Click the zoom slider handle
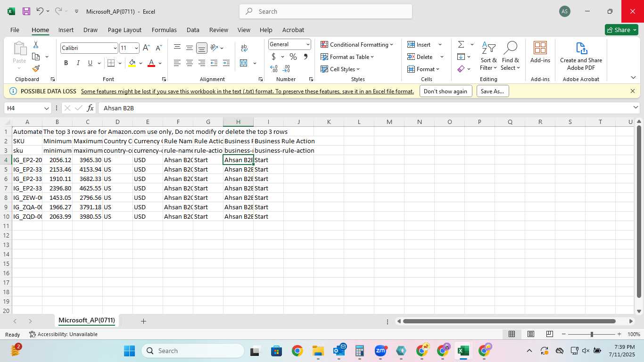The width and height of the screenshot is (644, 362). point(592,334)
